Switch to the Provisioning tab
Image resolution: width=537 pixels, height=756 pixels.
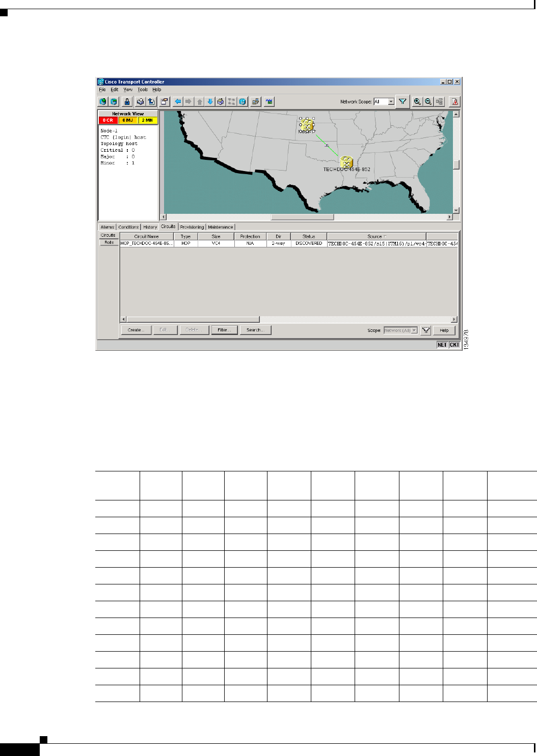[x=192, y=227]
